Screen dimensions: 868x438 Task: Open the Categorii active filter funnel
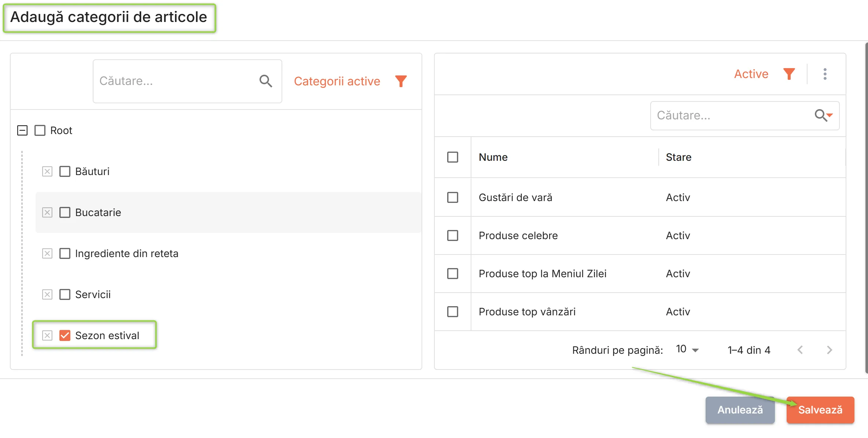click(401, 81)
